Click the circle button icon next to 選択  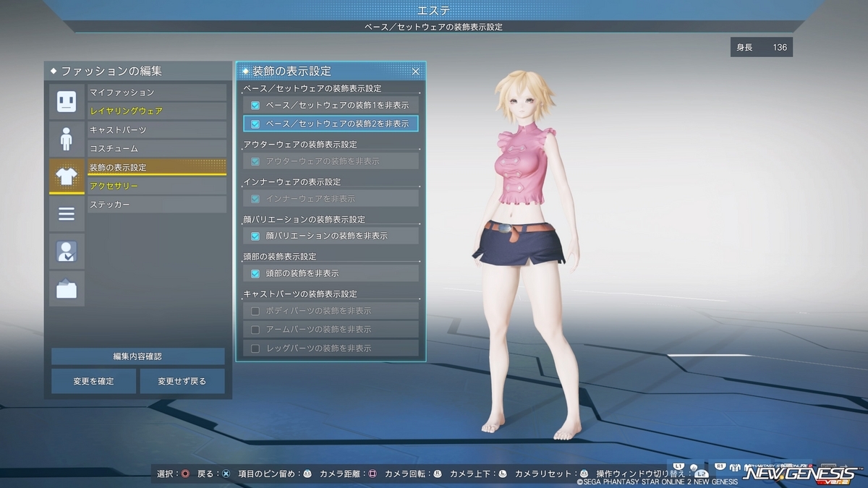click(x=186, y=474)
